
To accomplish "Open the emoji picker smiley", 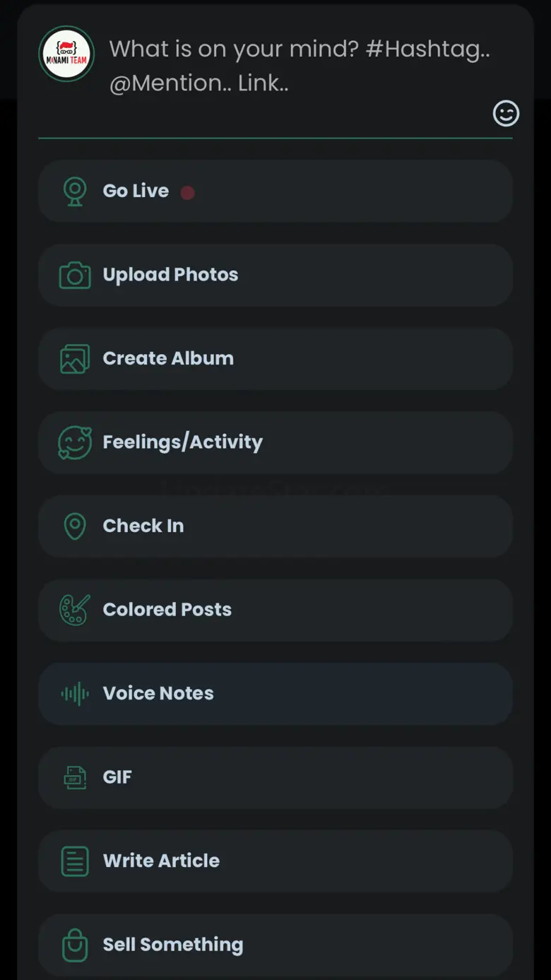I will coord(506,114).
